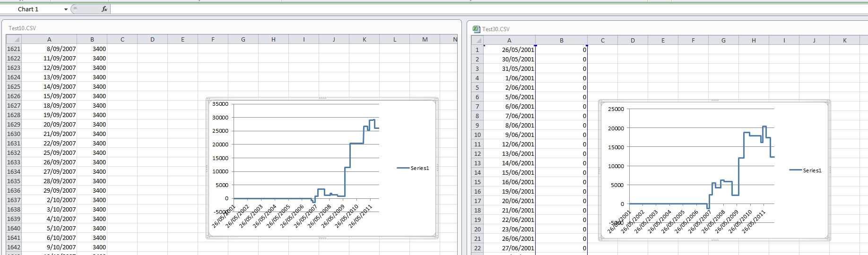The width and height of the screenshot is (868, 255).
Task: Select column A header in Test10.CSV
Action: coord(49,39)
